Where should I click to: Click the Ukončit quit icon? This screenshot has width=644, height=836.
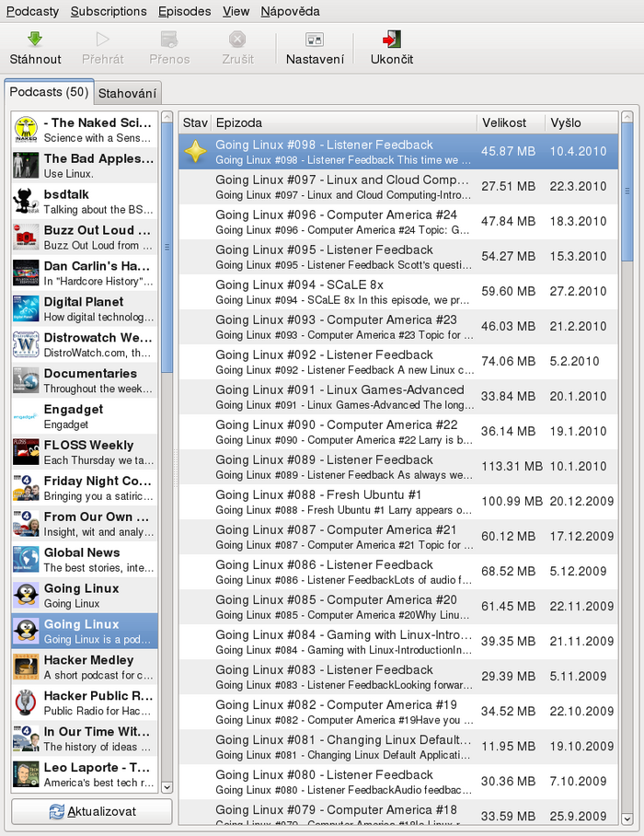(392, 40)
